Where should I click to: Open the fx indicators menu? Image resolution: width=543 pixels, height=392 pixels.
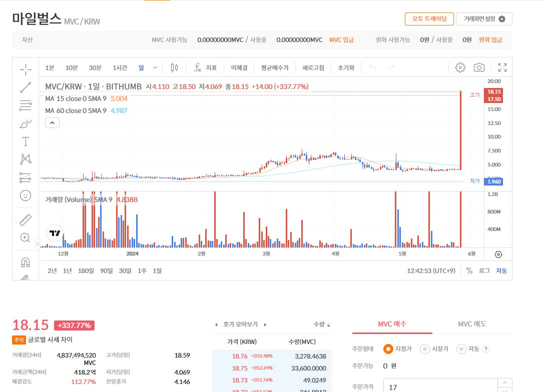(x=205, y=67)
